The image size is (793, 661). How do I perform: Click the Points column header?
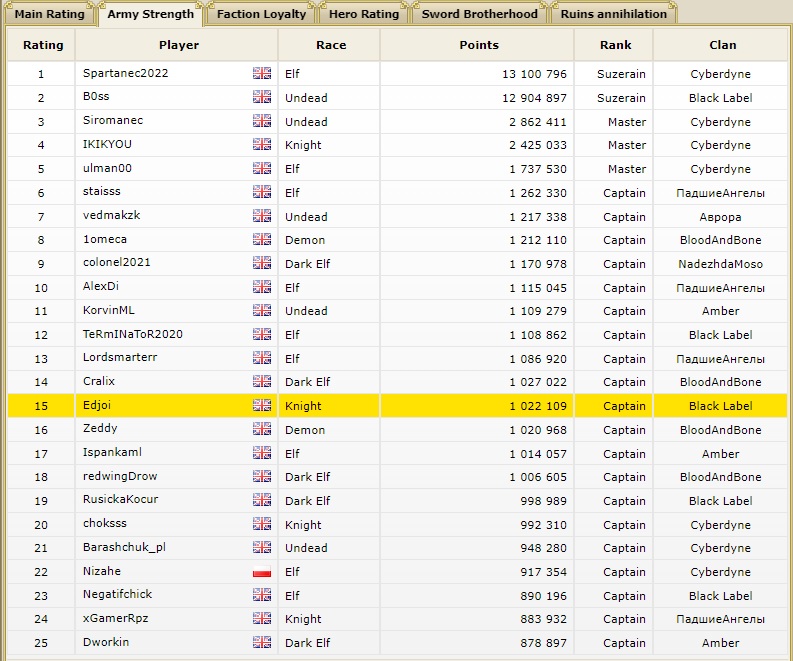(x=478, y=45)
